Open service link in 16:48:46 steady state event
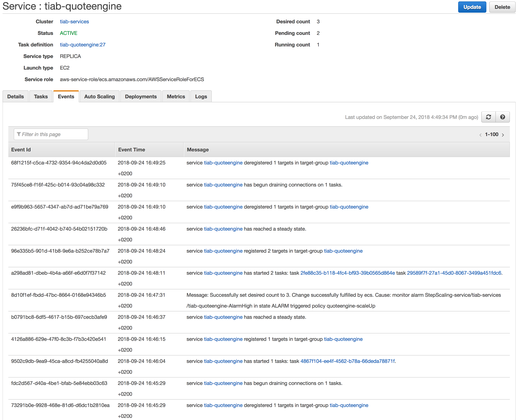 pyautogui.click(x=223, y=229)
